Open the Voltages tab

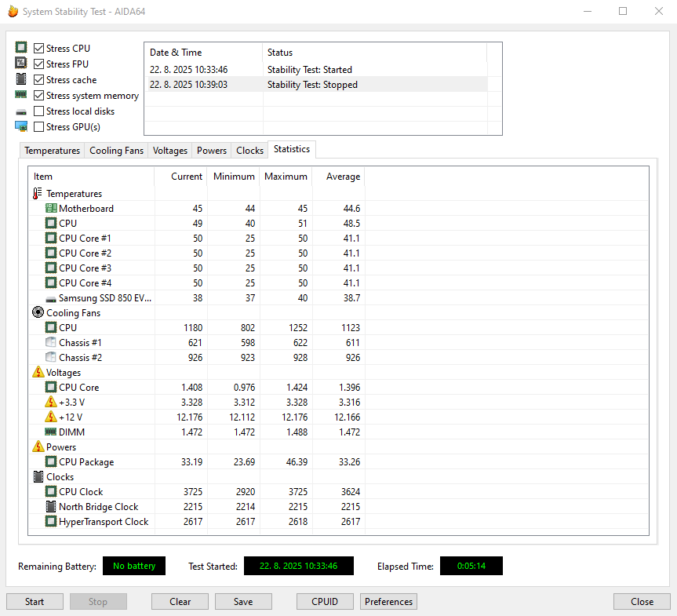coord(169,150)
